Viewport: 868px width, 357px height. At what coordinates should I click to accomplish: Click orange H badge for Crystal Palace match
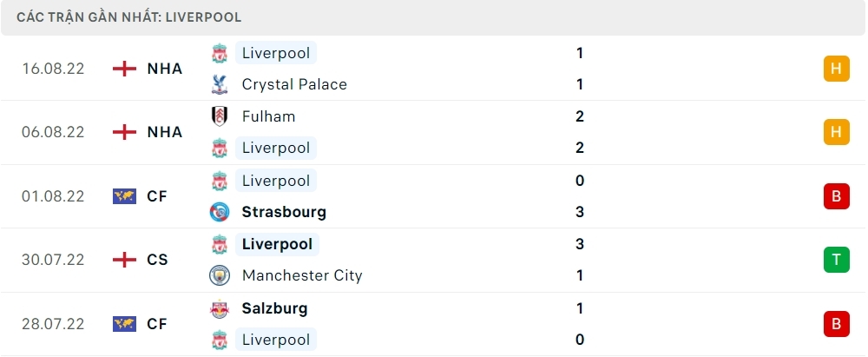click(836, 69)
